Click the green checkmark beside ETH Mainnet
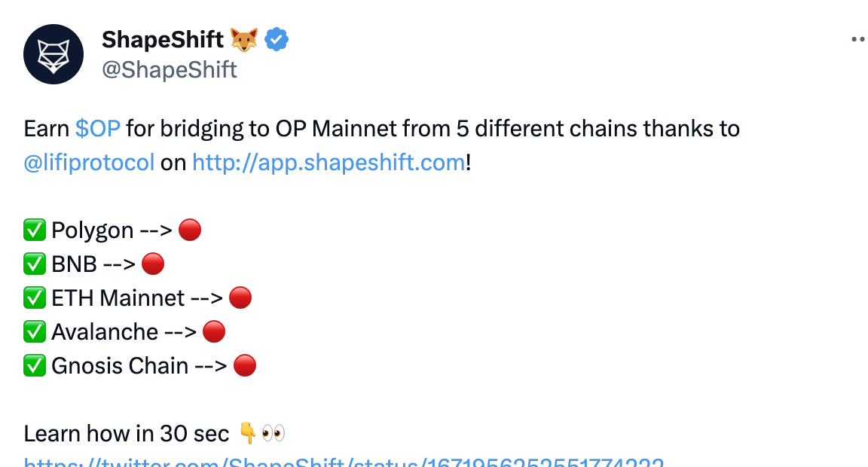 [x=35, y=298]
